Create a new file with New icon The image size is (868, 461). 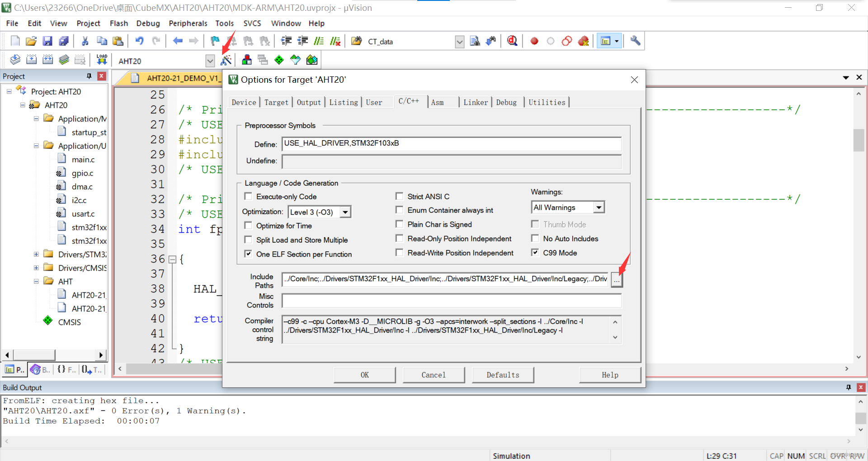pyautogui.click(x=15, y=41)
